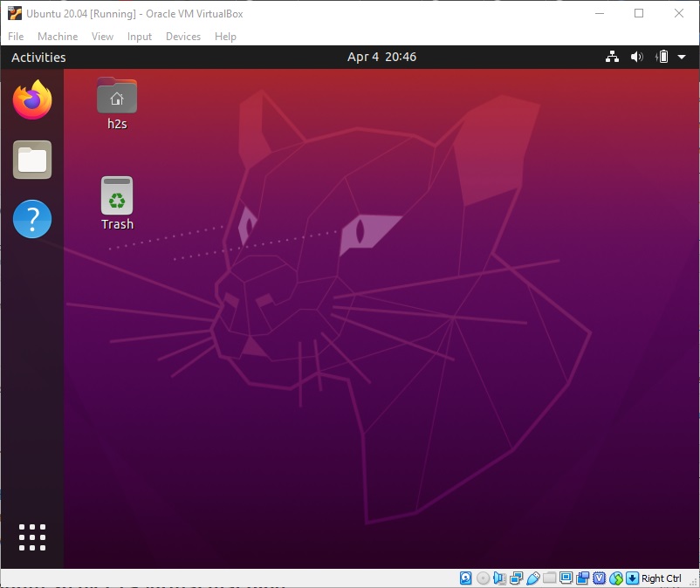This screenshot has height=588, width=700.
Task: Click the Activities button
Action: pyautogui.click(x=38, y=57)
